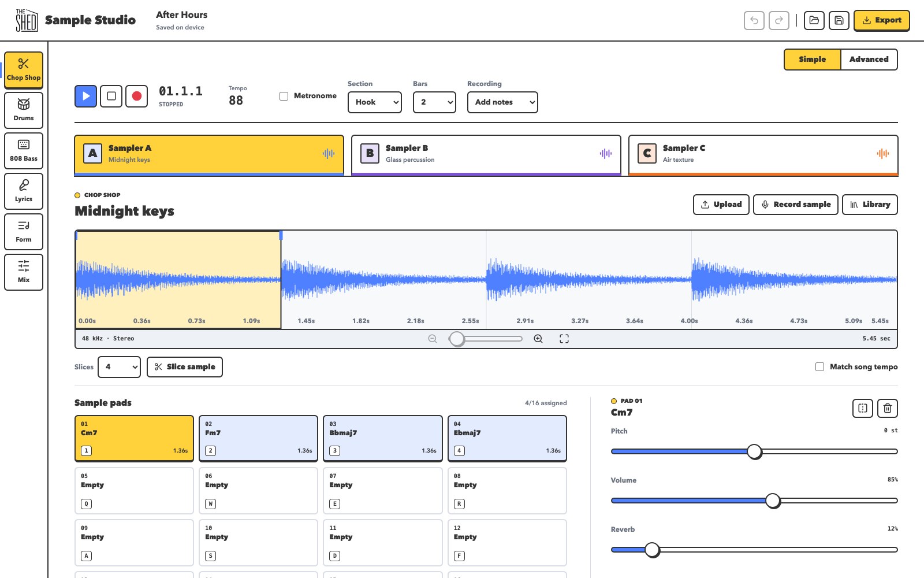924x578 pixels.
Task: Click the undo arrow button
Action: pos(754,20)
